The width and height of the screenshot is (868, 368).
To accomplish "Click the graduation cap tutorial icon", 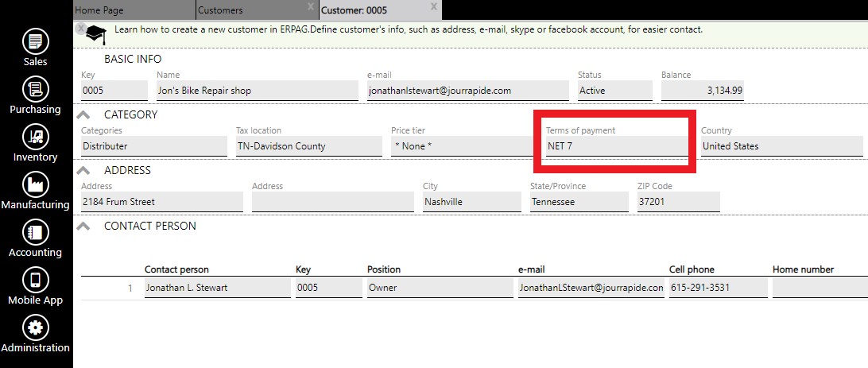I will [x=96, y=33].
